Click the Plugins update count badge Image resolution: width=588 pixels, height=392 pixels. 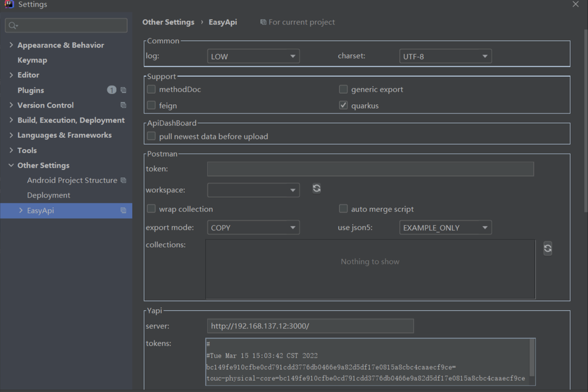click(x=111, y=89)
